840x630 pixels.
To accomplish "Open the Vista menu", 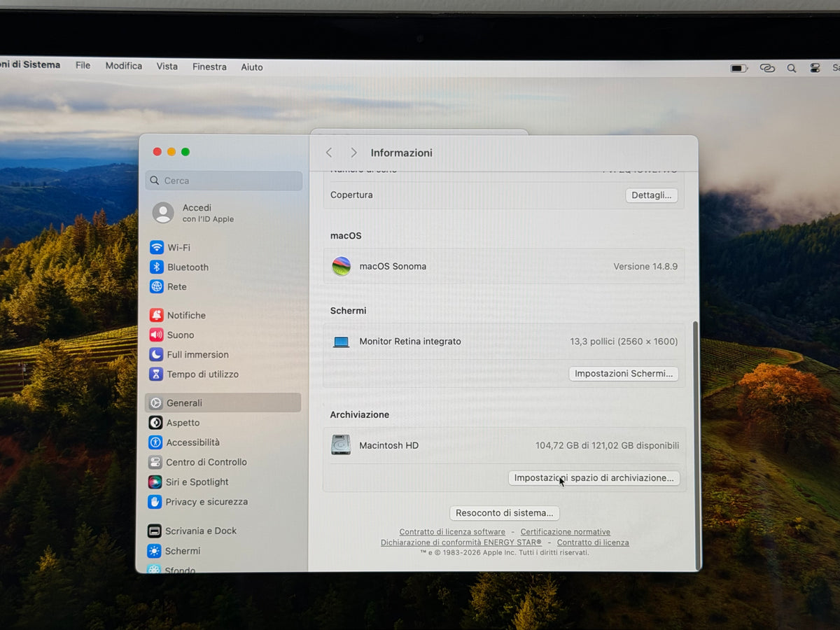I will click(x=167, y=66).
